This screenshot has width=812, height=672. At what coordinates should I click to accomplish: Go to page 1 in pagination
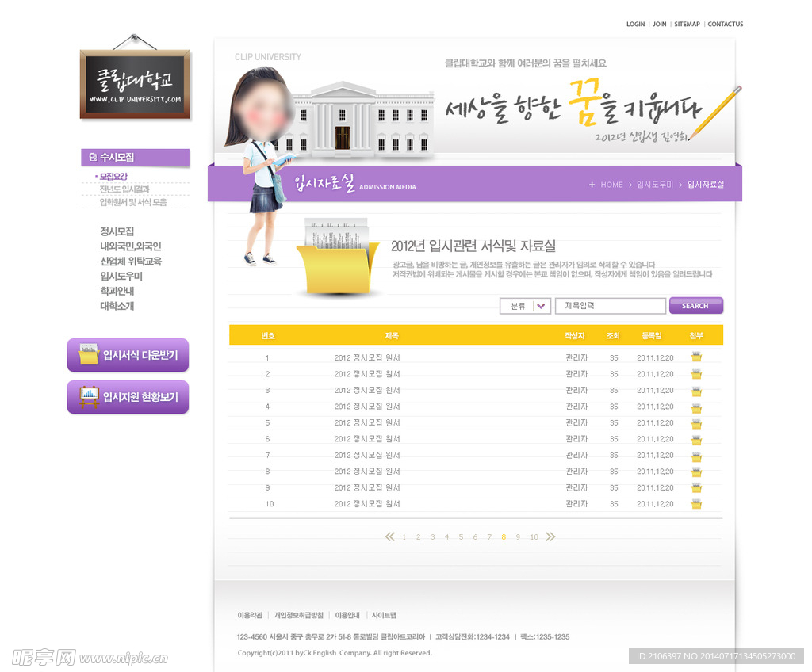point(404,537)
